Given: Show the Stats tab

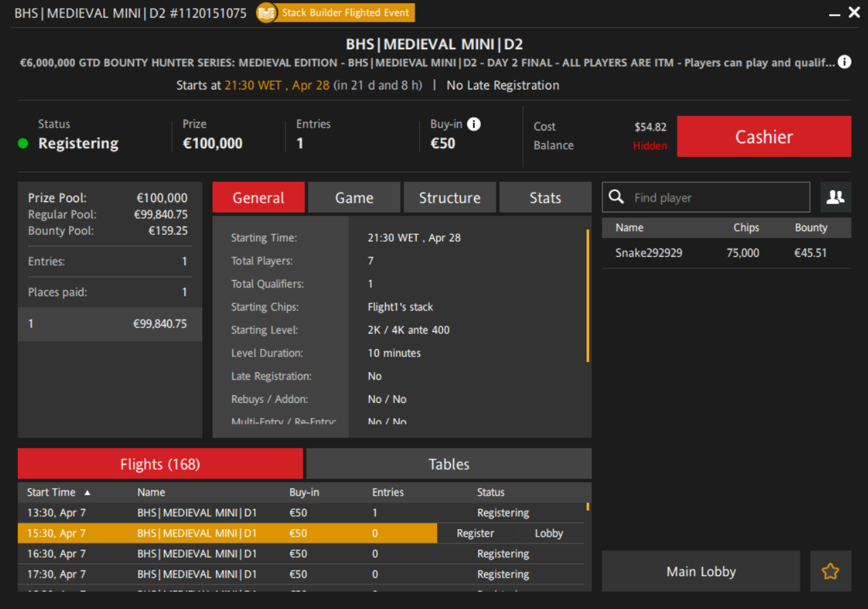Looking at the screenshot, I should point(545,198).
